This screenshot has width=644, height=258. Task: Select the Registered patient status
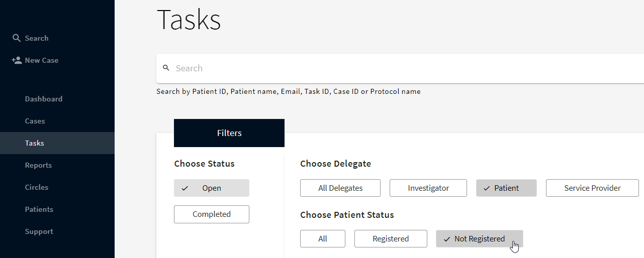390,239
